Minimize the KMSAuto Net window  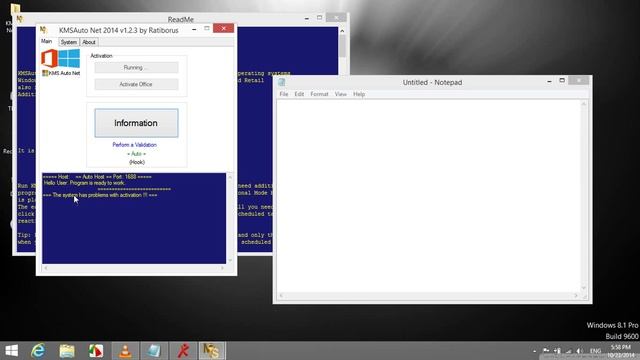coord(194,29)
